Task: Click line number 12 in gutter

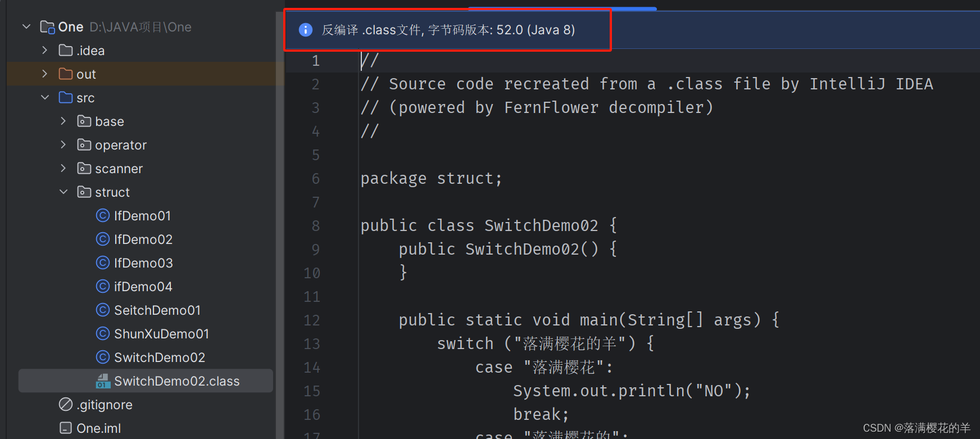Action: 312,320
